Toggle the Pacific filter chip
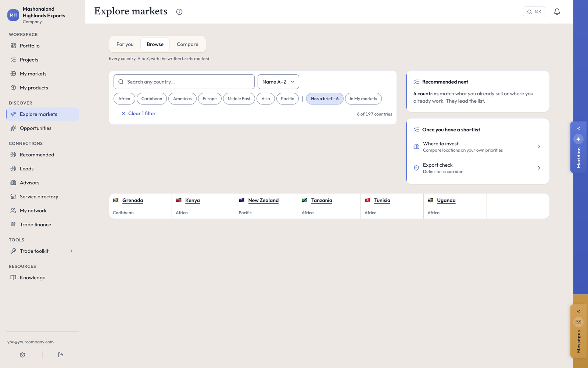Screen dimensions: 588x368 point(287,99)
